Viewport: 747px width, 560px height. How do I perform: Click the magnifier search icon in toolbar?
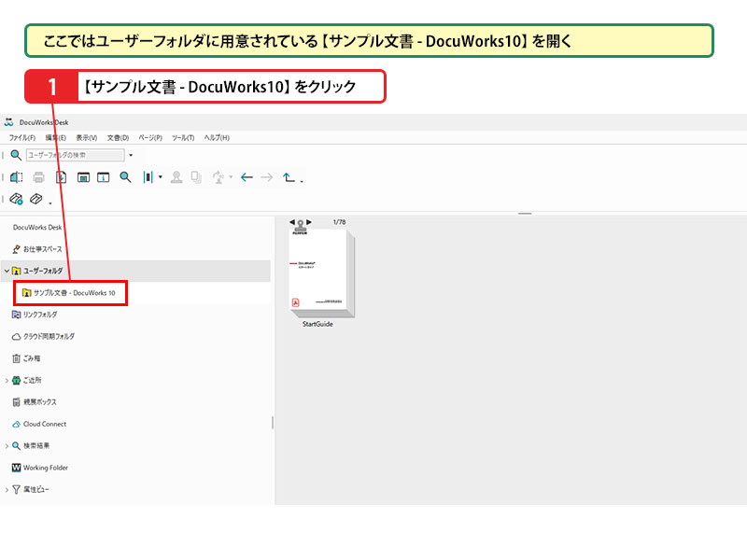point(125,177)
